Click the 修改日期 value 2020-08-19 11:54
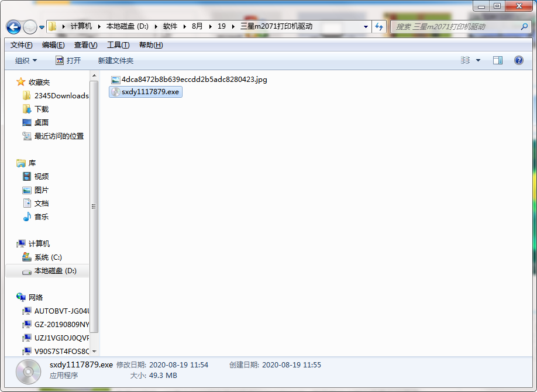 coord(179,365)
